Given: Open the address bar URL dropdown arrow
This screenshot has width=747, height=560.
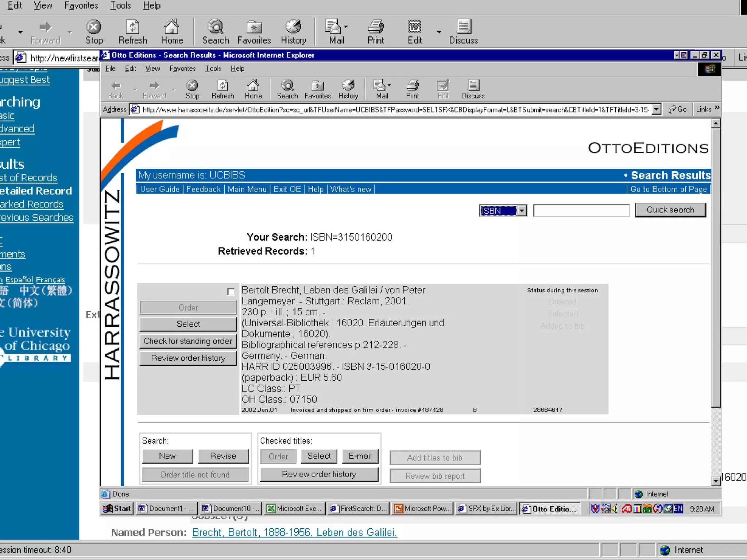Looking at the screenshot, I should (x=656, y=109).
